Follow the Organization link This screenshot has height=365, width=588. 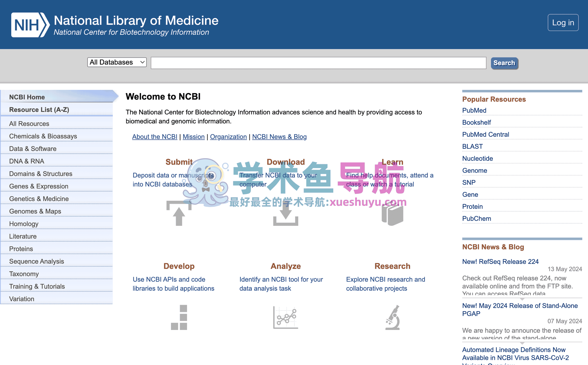[x=228, y=137]
